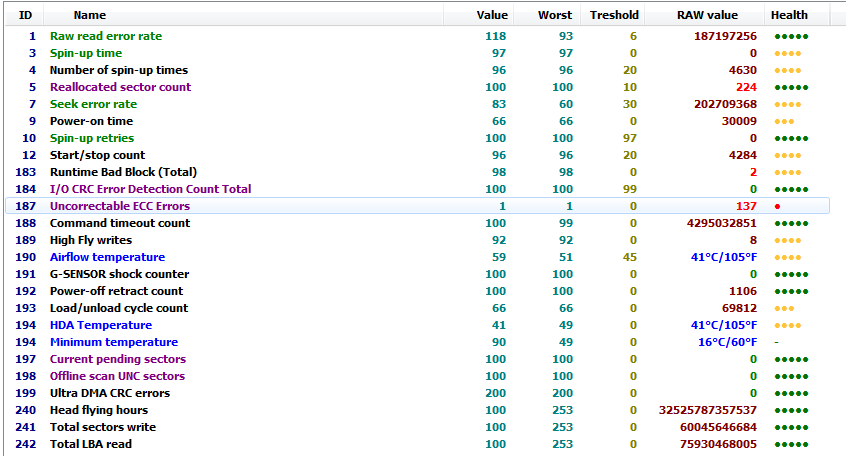Viewport: 846px width, 456px height.
Task: Click the red health dot for Uncorrectable ECC Errors
Action: point(777,207)
